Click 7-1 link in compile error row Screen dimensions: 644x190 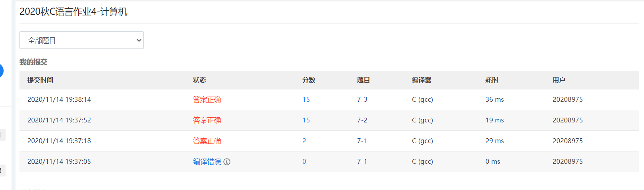click(362, 161)
